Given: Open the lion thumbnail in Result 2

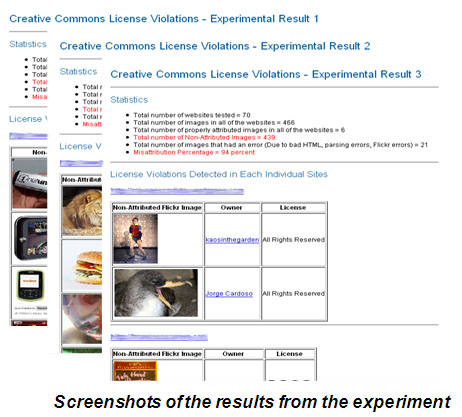Looking at the screenshot, I should point(82,211).
